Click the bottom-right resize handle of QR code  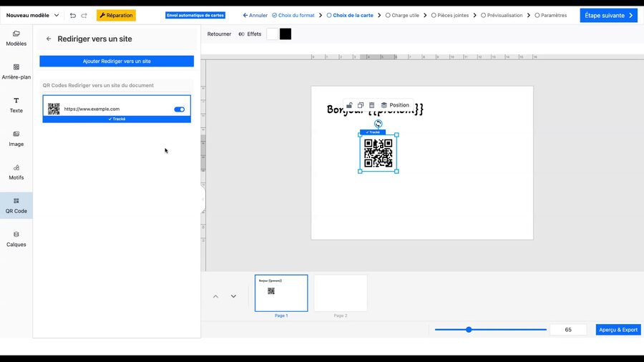coord(396,172)
